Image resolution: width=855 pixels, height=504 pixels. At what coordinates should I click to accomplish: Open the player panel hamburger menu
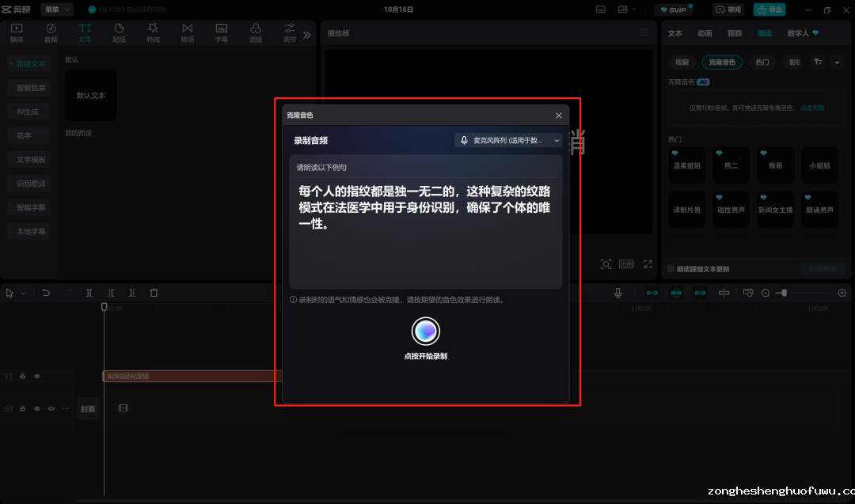pyautogui.click(x=644, y=33)
